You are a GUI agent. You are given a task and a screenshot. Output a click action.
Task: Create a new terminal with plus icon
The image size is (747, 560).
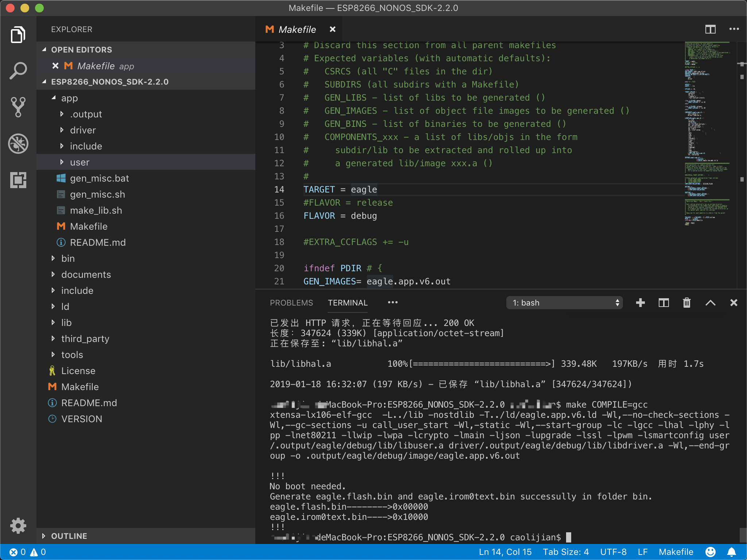click(640, 303)
